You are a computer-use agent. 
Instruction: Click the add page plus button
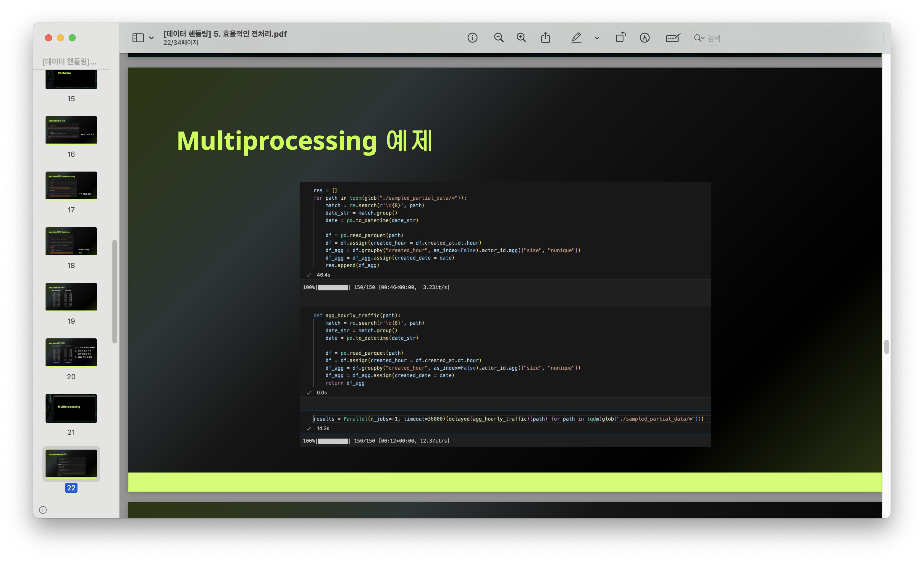43,510
